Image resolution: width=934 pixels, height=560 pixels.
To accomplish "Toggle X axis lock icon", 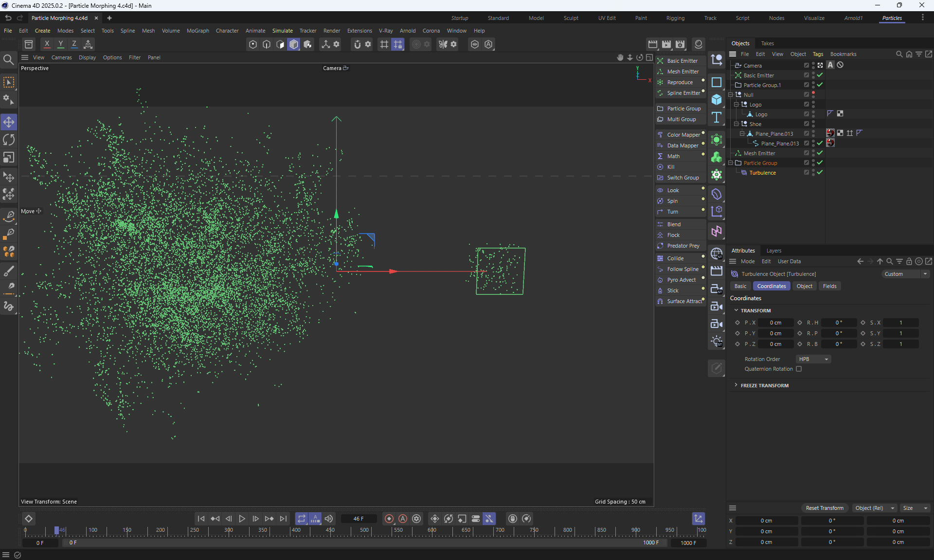I will [x=47, y=44].
